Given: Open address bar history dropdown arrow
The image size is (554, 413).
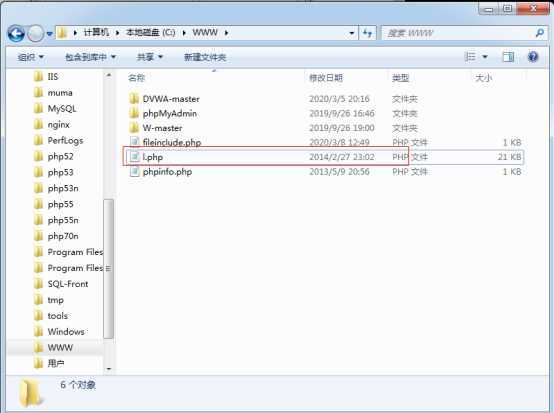Looking at the screenshot, I should [352, 33].
